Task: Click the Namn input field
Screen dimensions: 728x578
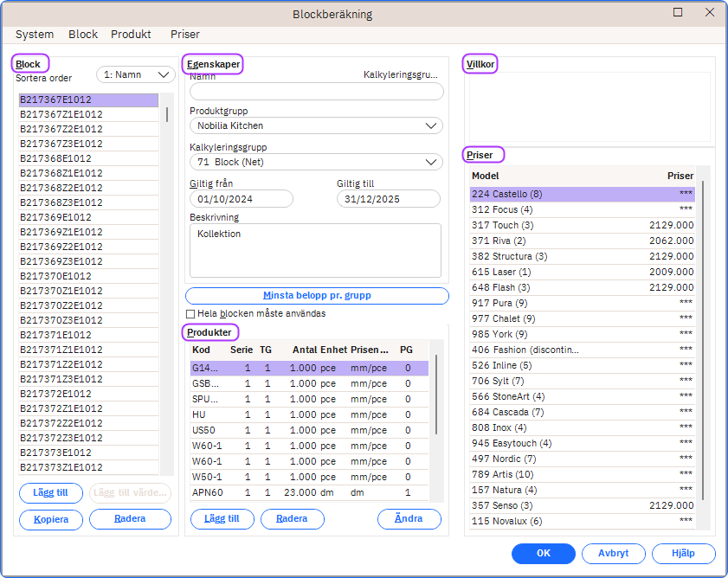Action: pyautogui.click(x=316, y=92)
